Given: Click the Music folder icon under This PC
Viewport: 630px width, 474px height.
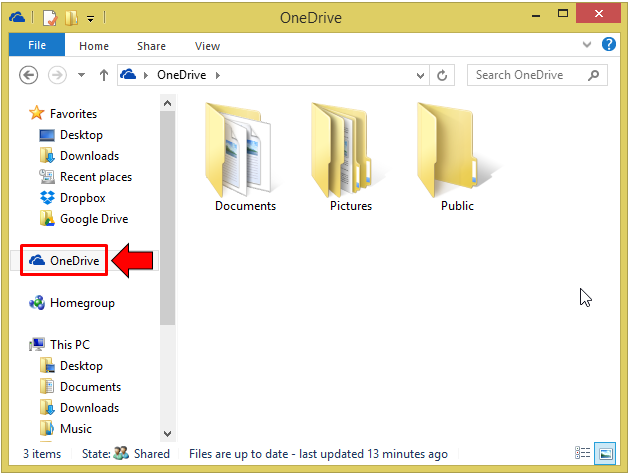Looking at the screenshot, I should click(47, 428).
